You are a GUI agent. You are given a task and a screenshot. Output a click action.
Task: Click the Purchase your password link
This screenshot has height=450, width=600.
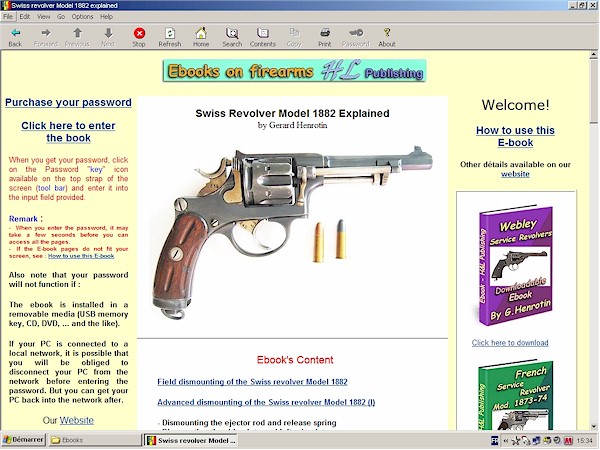[68, 103]
